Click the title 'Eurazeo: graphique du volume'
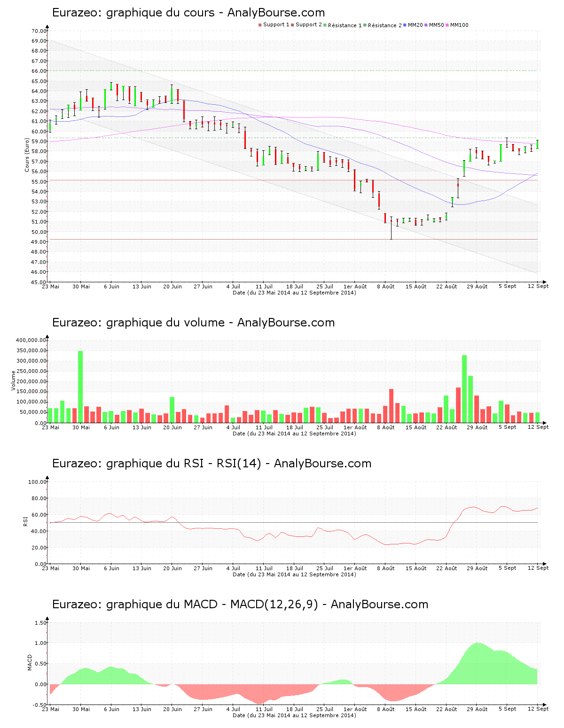 tap(139, 323)
